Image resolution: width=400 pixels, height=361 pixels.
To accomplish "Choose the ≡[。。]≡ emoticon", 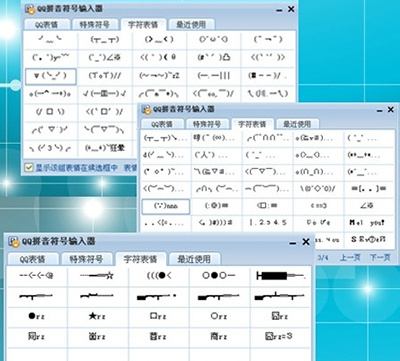I will coord(368,189).
